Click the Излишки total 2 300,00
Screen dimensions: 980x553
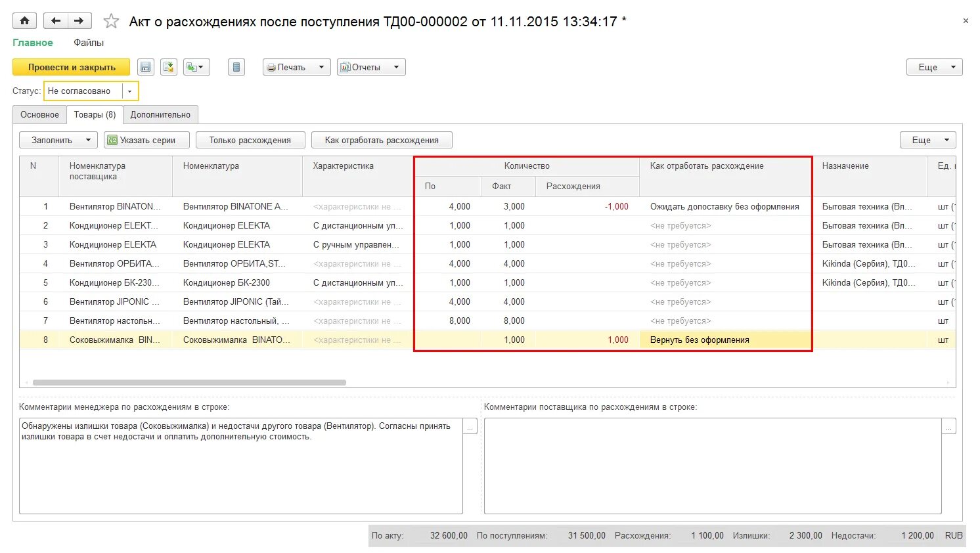pyautogui.click(x=805, y=535)
